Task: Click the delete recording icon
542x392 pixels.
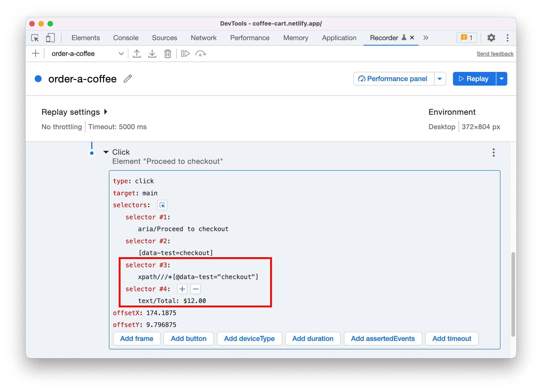Action: click(x=168, y=53)
